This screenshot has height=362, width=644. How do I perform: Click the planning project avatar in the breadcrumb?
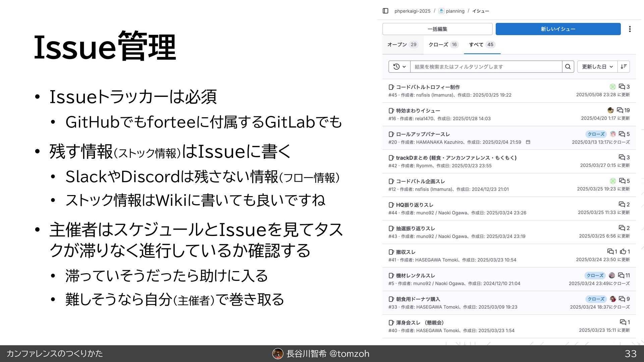tap(441, 11)
